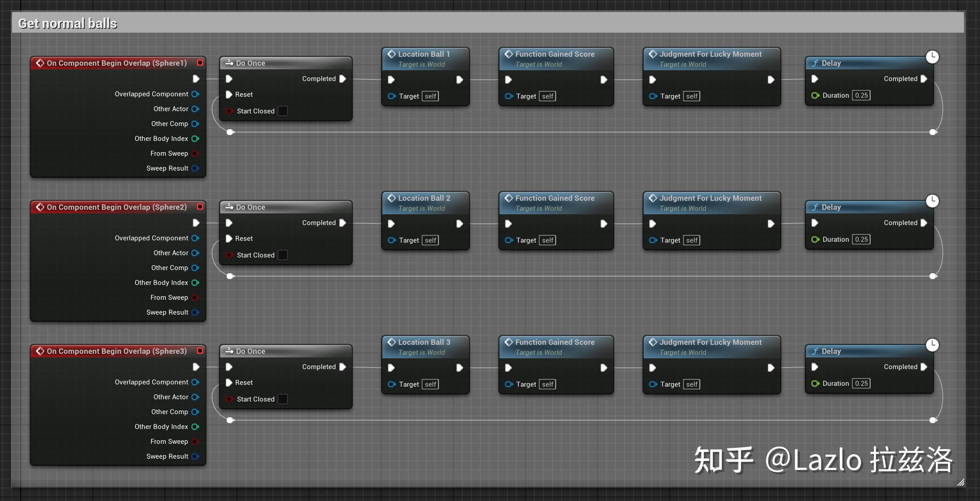
Task: Click the diamond event icon on Location Ball 2 node
Action: tap(391, 198)
